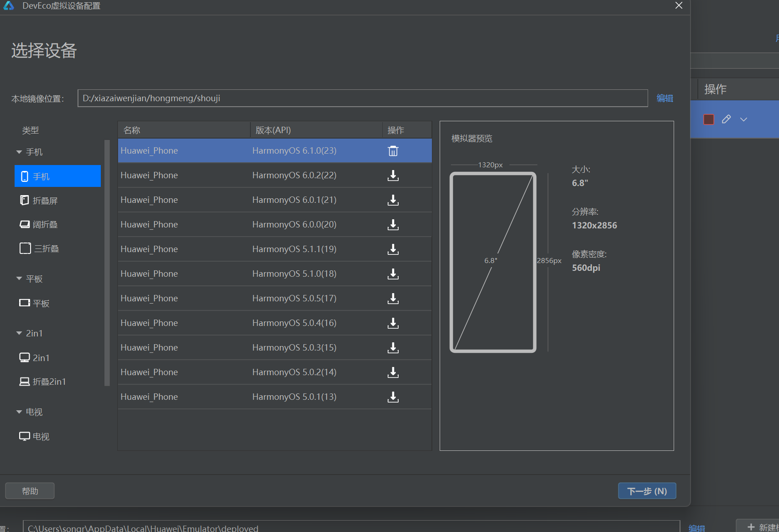Collapse the 电视 category group
Viewport: 779px width, 532px height.
coord(19,412)
